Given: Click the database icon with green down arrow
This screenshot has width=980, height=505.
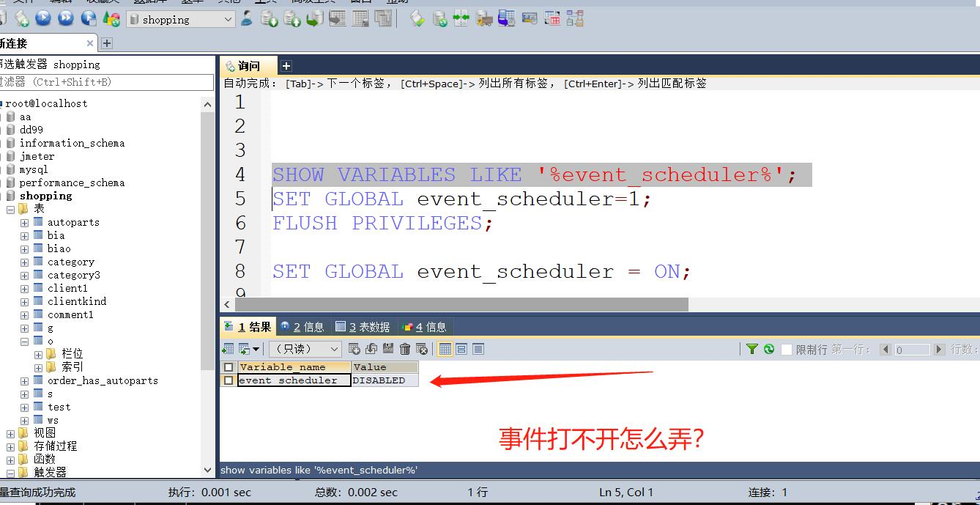Looking at the screenshot, I should 270,19.
